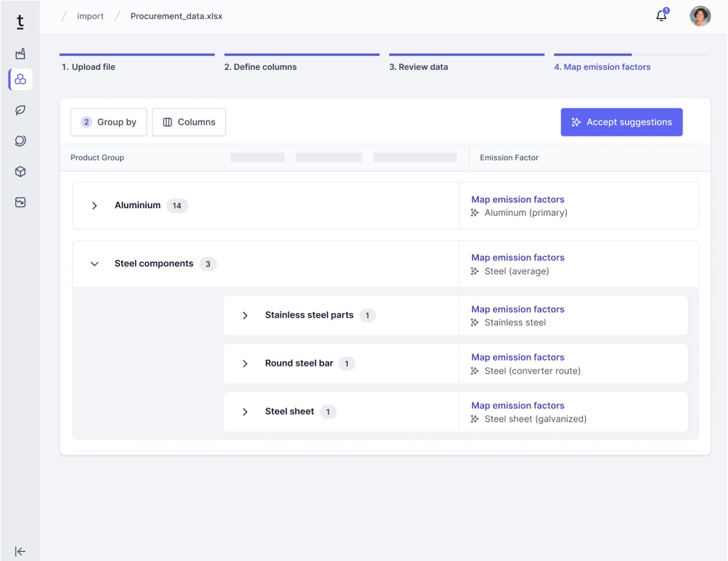Click the Stainless steel suggestion text
This screenshot has width=728, height=561.
[x=515, y=322]
